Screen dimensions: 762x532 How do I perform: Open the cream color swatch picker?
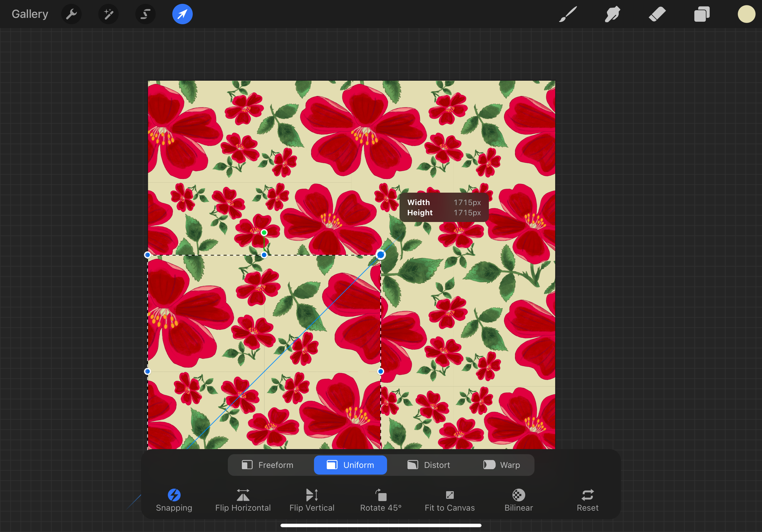pyautogui.click(x=746, y=14)
